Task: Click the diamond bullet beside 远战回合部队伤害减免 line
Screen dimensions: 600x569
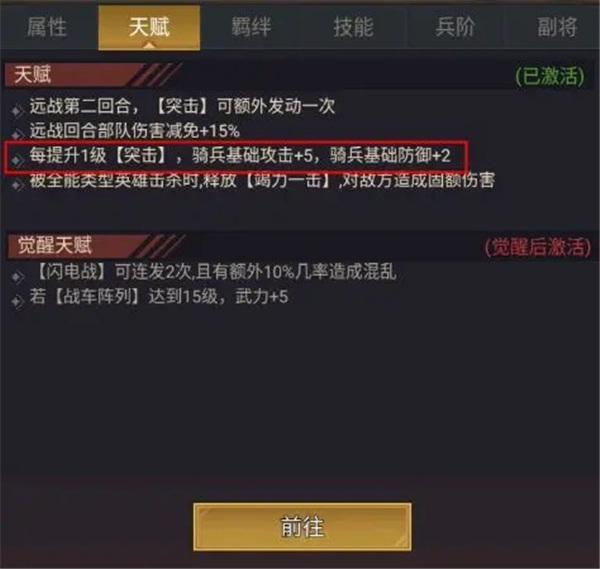Action: (17, 134)
